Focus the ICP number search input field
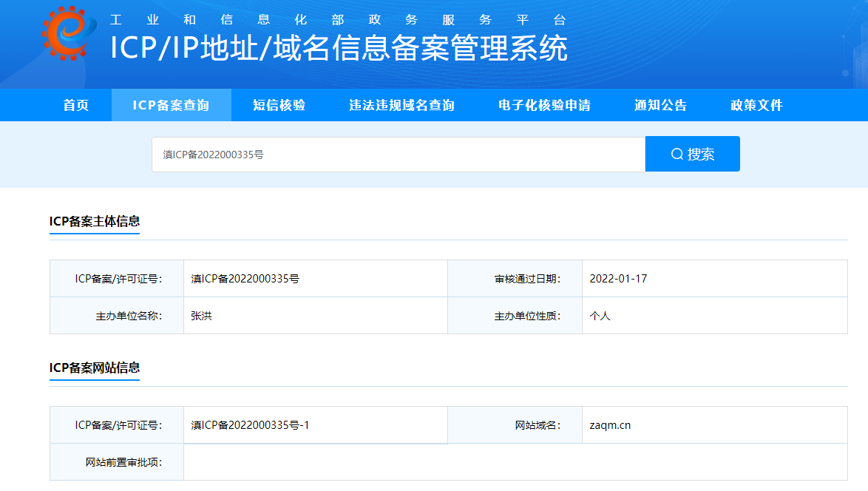The height and width of the screenshot is (491, 868). 398,155
